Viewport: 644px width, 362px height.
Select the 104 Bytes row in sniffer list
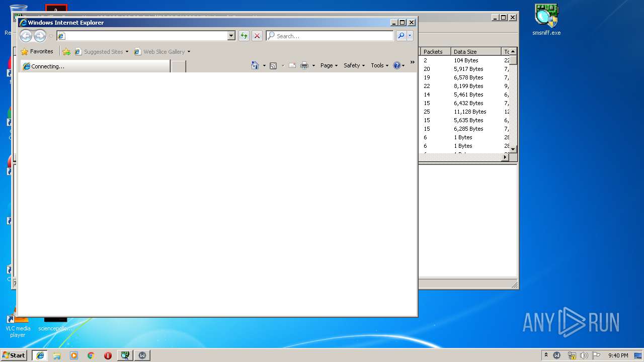[466, 60]
